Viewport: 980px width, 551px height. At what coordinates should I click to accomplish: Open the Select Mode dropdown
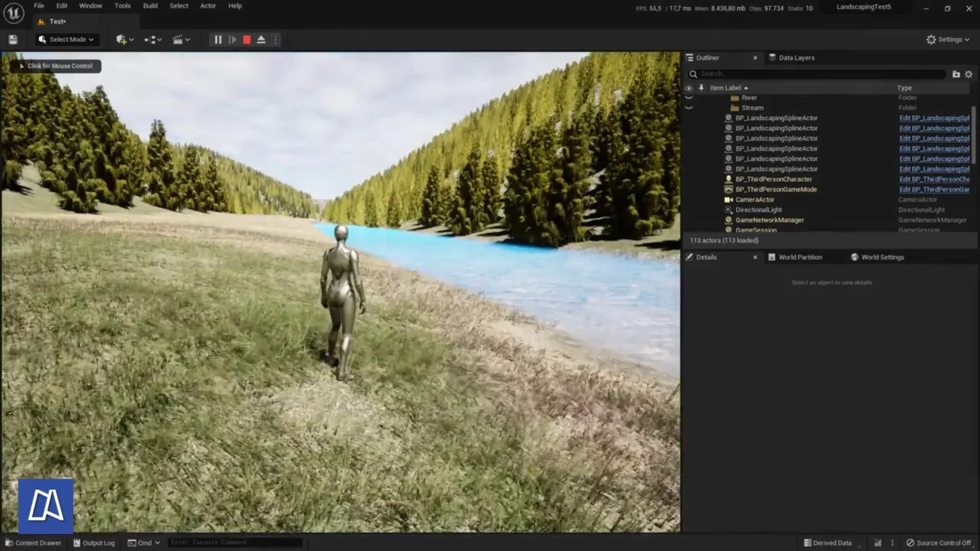click(x=67, y=40)
